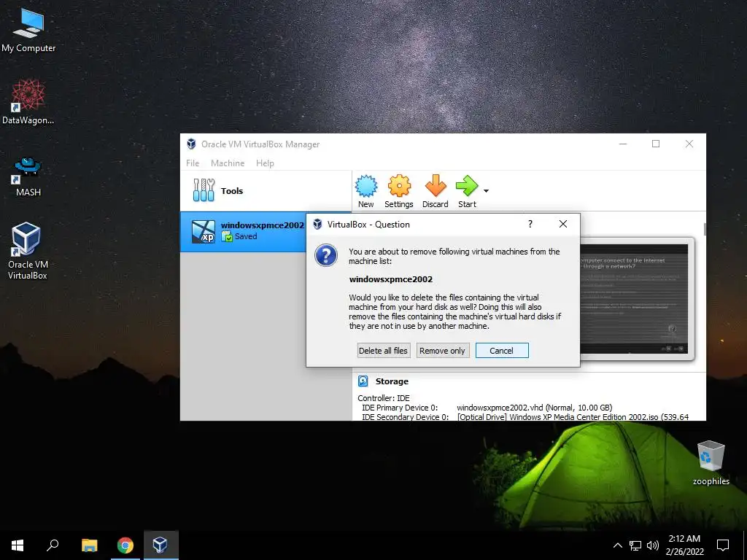The height and width of the screenshot is (560, 747).
Task: Choose Remove only in the dialog
Action: pyautogui.click(x=443, y=351)
